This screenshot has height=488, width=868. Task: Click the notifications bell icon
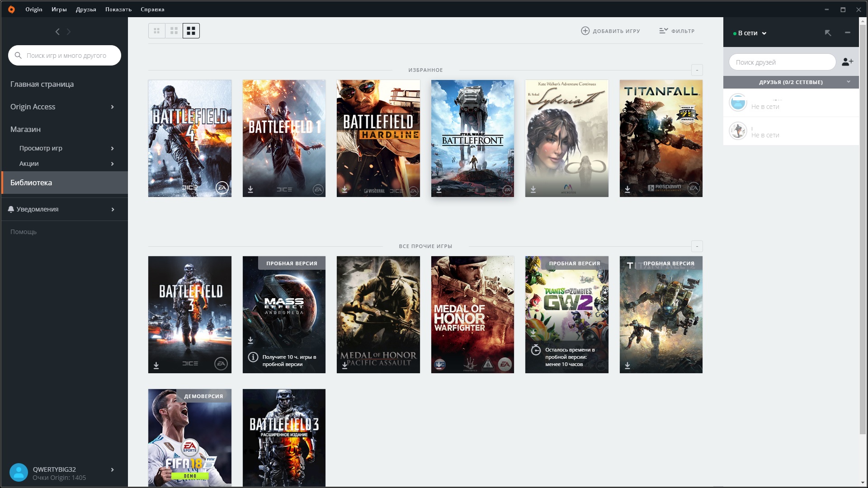click(x=11, y=209)
